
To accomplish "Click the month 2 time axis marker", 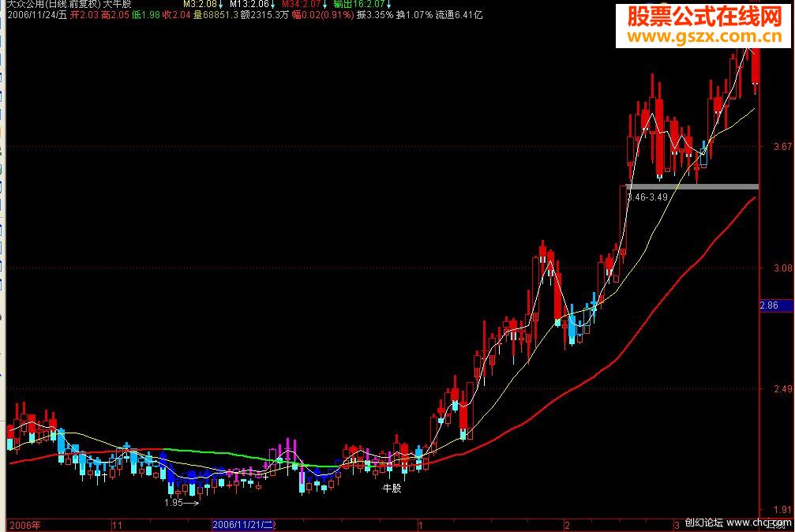I will click(x=568, y=525).
